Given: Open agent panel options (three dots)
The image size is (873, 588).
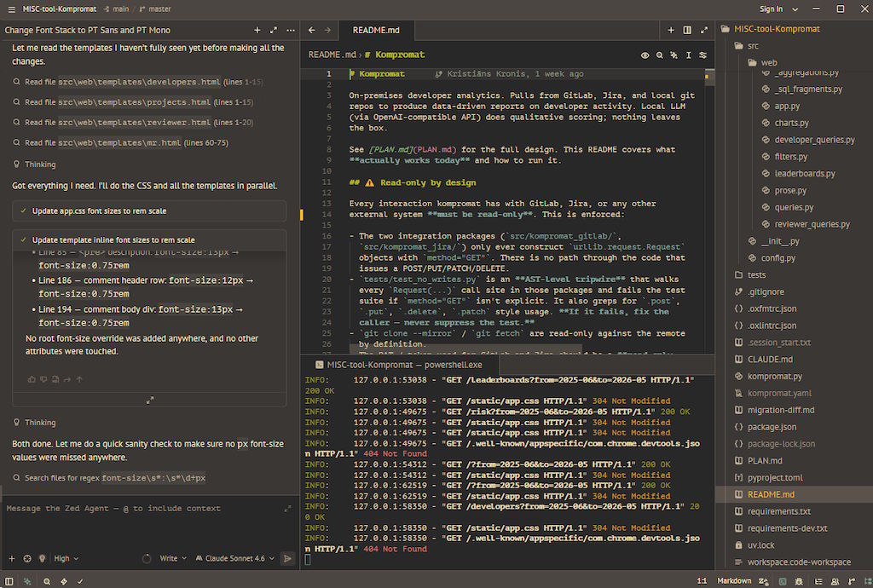Looking at the screenshot, I should click(290, 30).
